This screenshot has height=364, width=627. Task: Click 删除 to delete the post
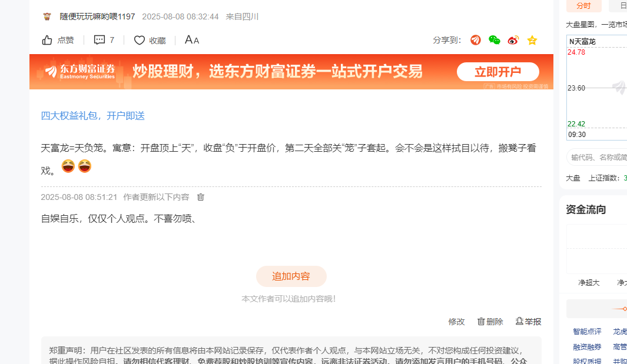tap(490, 322)
